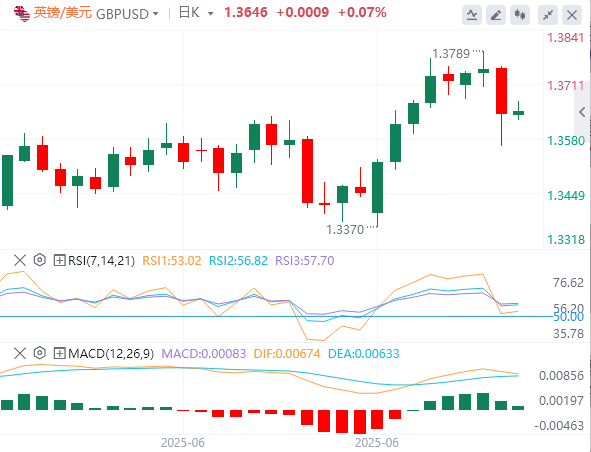This screenshot has height=452, width=591.
Task: Open MACD indicator settings gear
Action: pos(40,353)
